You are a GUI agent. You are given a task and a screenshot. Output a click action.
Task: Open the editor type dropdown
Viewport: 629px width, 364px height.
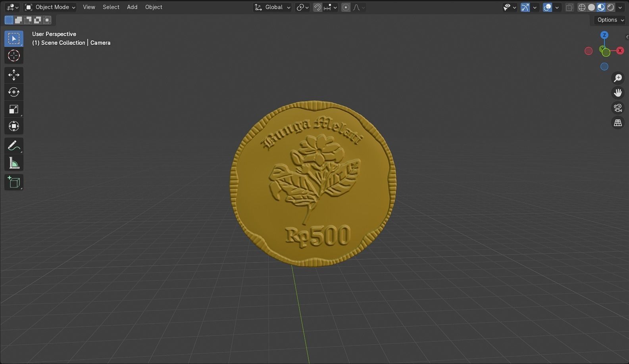point(12,7)
